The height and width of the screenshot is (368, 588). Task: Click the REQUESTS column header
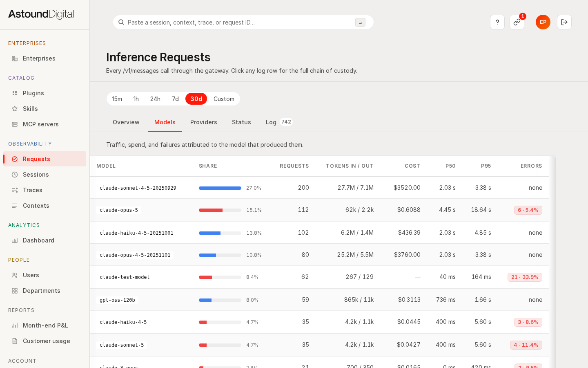(x=294, y=166)
